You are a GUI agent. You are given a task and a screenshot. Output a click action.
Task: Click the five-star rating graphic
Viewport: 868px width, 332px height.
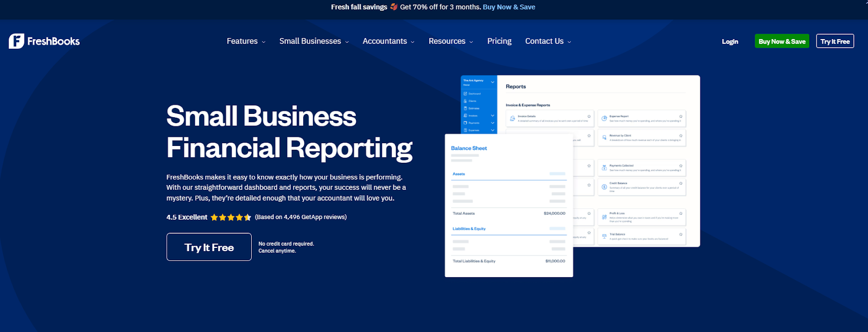click(x=231, y=217)
